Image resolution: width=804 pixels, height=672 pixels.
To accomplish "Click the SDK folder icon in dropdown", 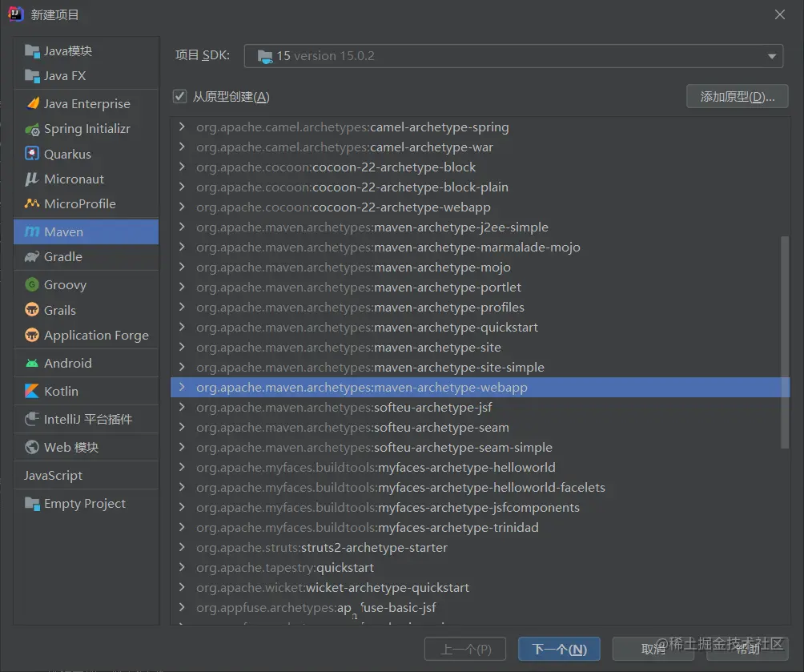I will click(x=264, y=56).
